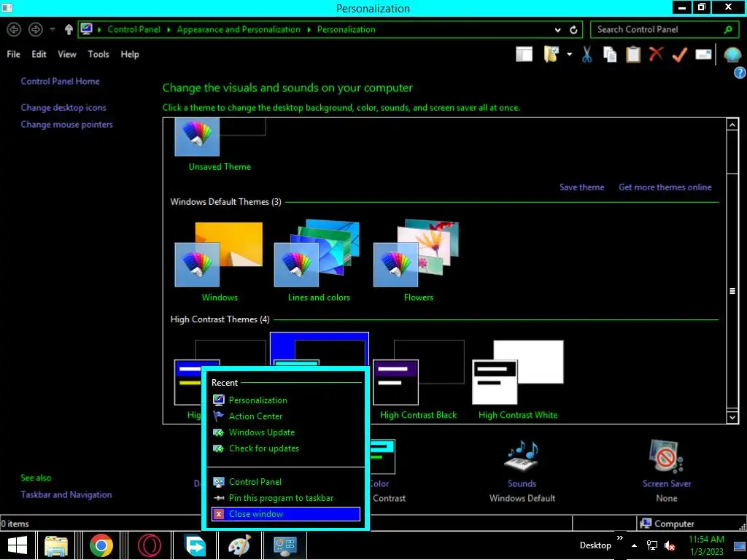
Task: Click the Save theme link
Action: [x=581, y=187]
